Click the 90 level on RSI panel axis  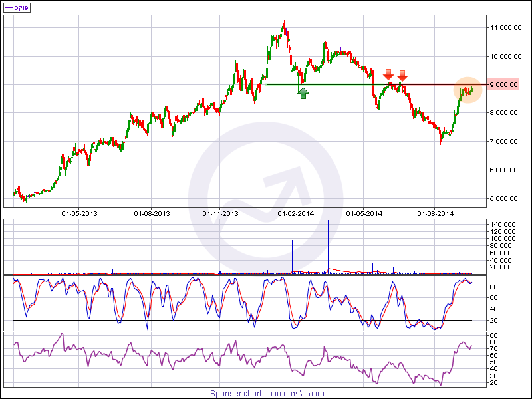(x=495, y=341)
